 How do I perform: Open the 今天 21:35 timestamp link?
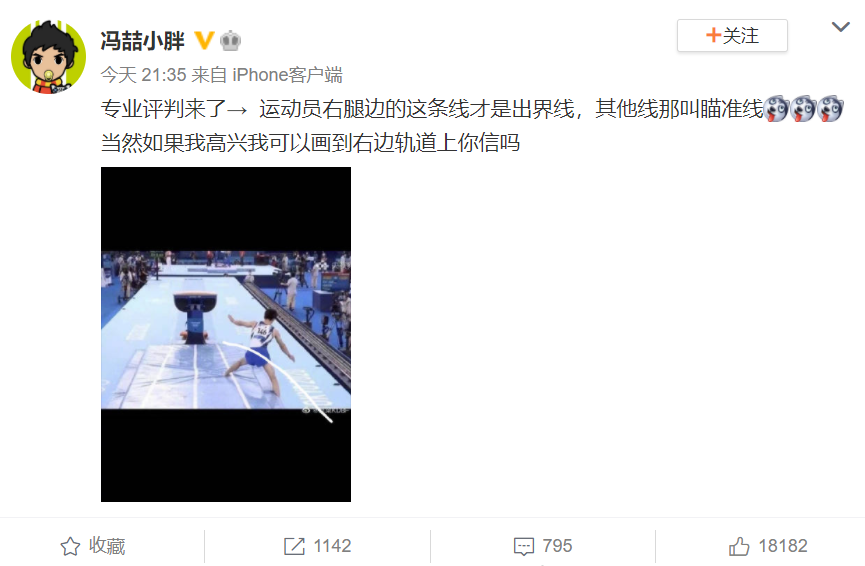[x=143, y=74]
